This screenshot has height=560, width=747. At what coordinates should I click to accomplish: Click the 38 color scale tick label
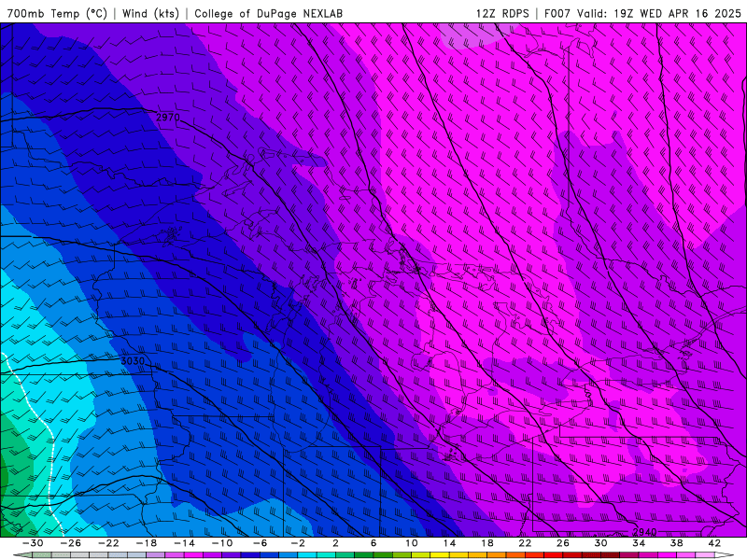click(676, 543)
